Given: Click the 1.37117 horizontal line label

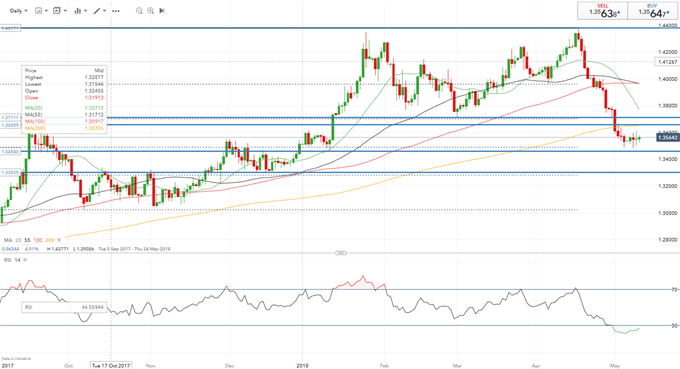Looking at the screenshot, I should (x=10, y=118).
